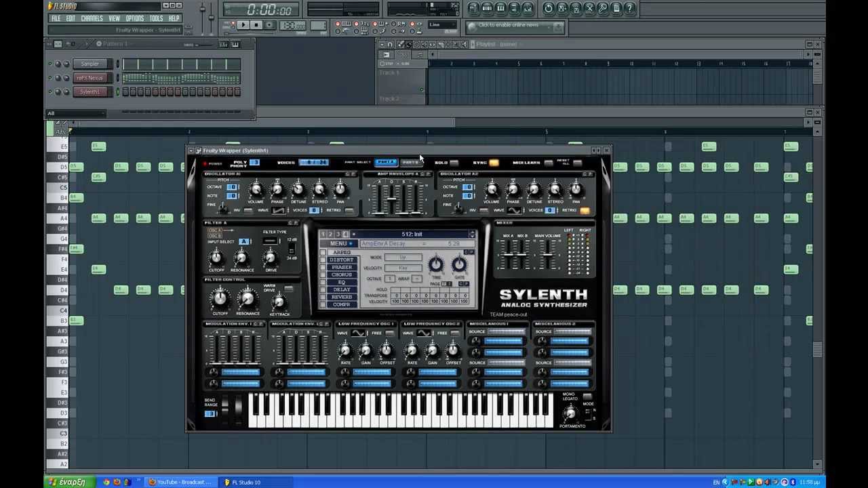Screen dimensions: 868x488
Task: Open the FILE menu
Action: (x=56, y=18)
